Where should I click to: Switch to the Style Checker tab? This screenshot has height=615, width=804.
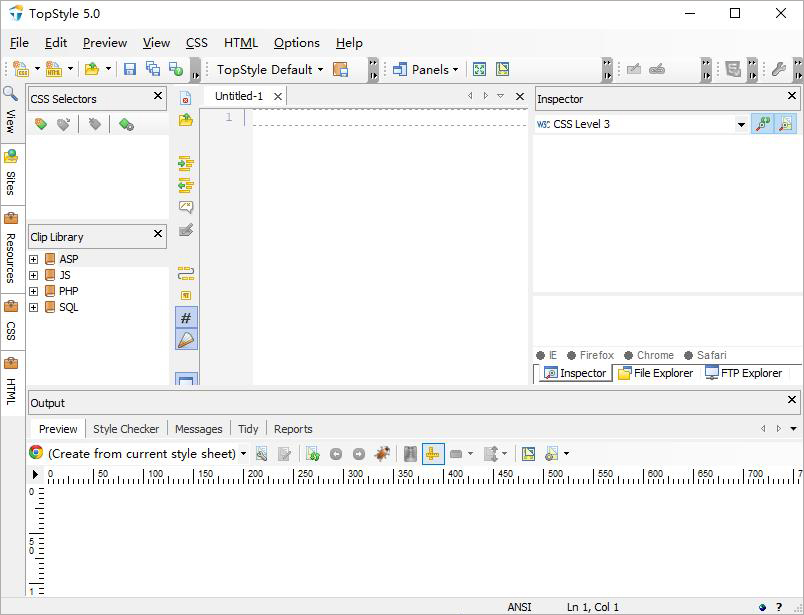pos(126,429)
